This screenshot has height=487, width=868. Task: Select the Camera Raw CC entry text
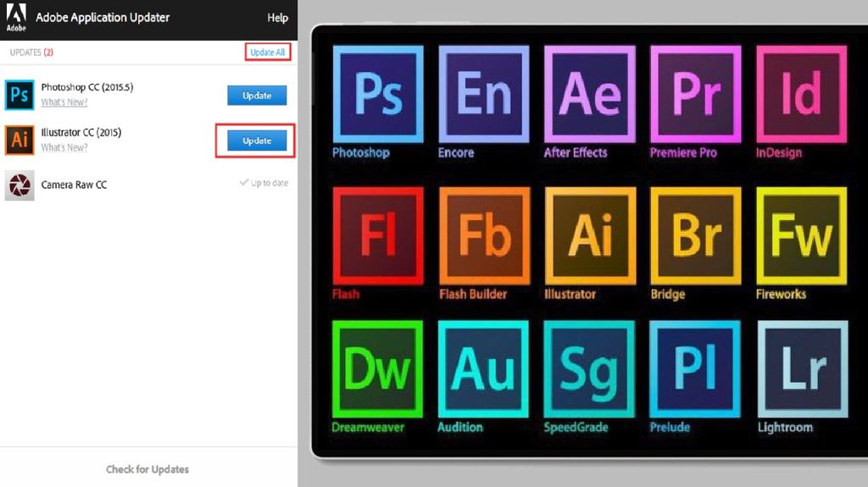(74, 185)
